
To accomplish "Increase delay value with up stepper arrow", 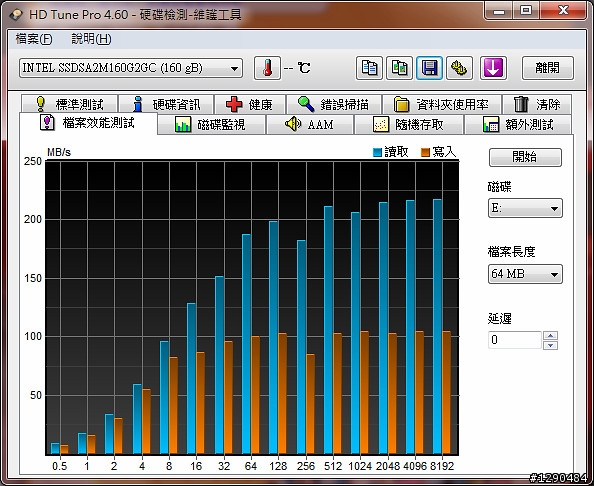I will click(550, 336).
